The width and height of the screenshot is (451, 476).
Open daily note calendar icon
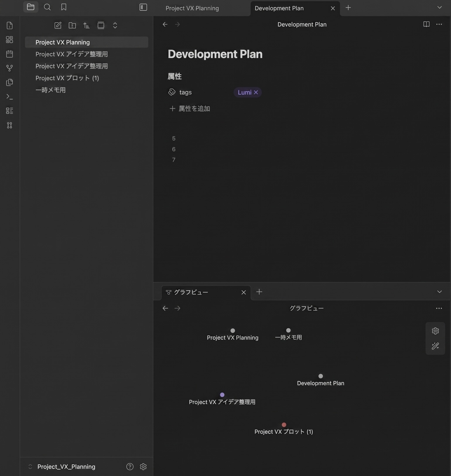point(10,54)
